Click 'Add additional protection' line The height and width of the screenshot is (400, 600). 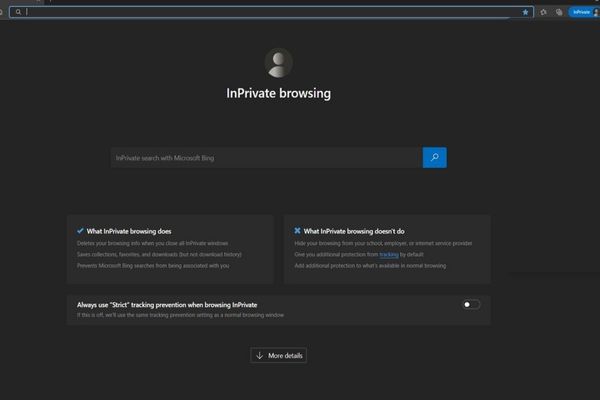pos(370,266)
